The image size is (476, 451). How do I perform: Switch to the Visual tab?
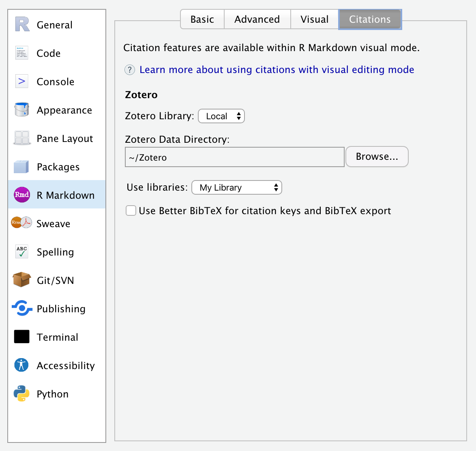click(314, 19)
